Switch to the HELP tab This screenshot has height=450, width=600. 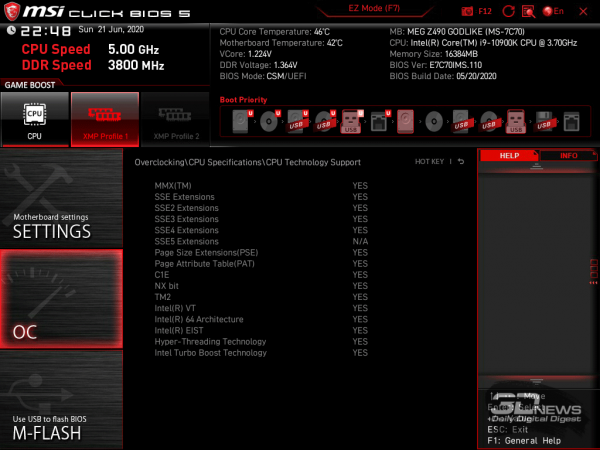[x=509, y=156]
